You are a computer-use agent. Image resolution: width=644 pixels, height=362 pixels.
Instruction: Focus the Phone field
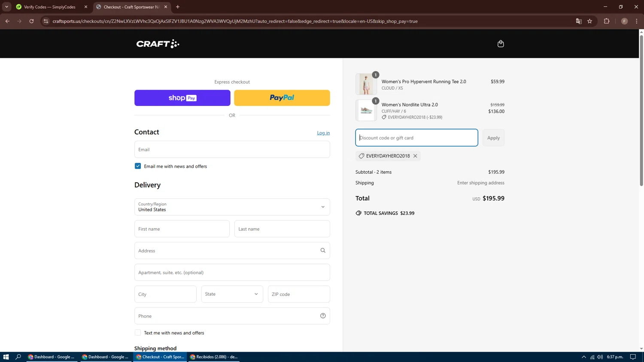pyautogui.click(x=232, y=316)
